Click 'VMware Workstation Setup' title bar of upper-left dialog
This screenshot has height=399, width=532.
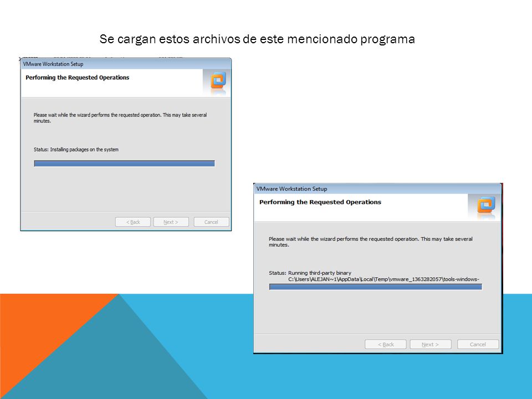(x=126, y=64)
